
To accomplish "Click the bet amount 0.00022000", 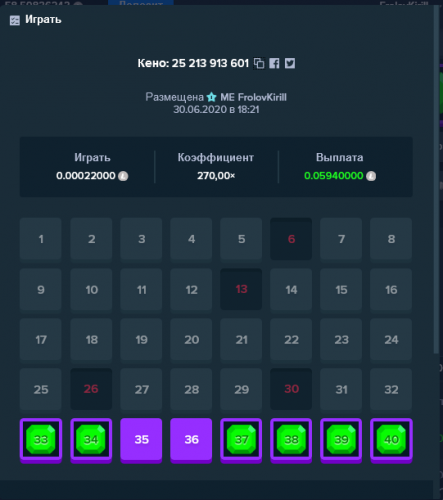I will 86,176.
